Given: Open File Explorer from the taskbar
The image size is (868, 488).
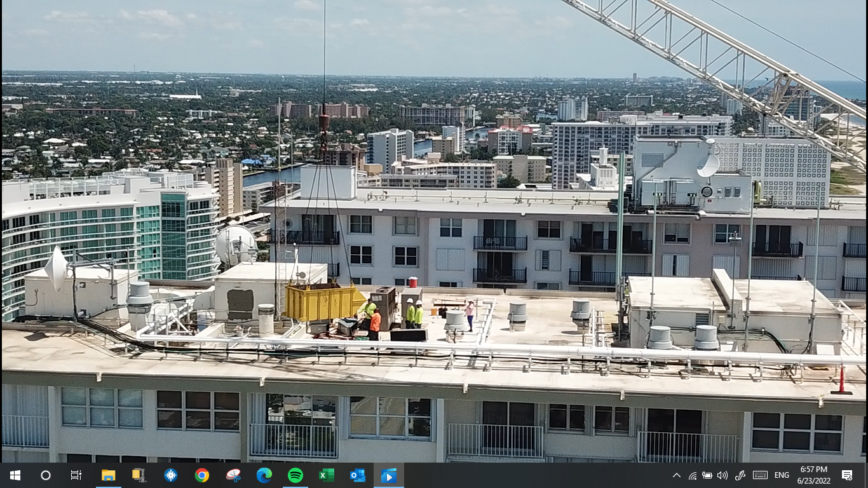Looking at the screenshot, I should pyautogui.click(x=108, y=475).
